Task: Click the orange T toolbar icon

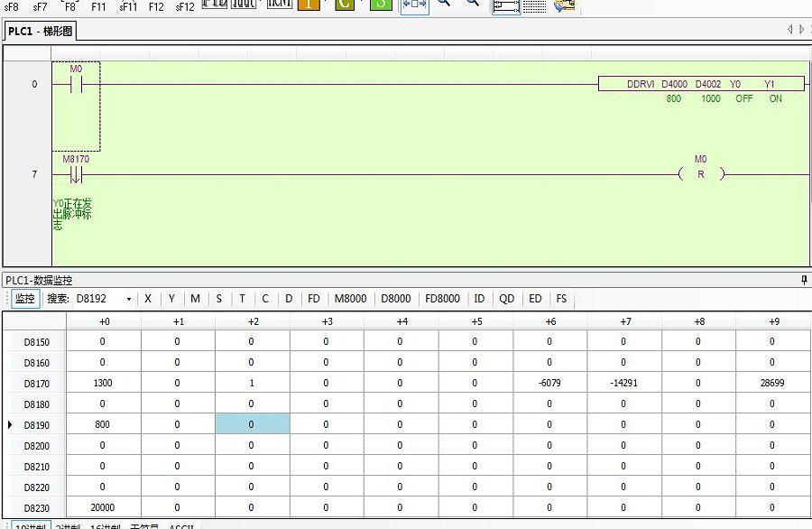Action: (x=309, y=5)
